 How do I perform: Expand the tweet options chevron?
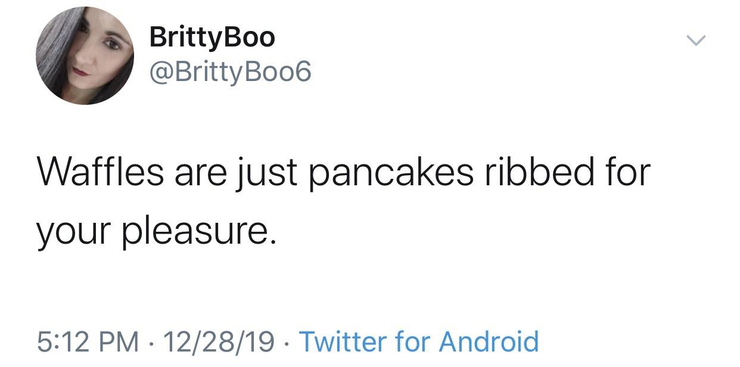[696, 41]
